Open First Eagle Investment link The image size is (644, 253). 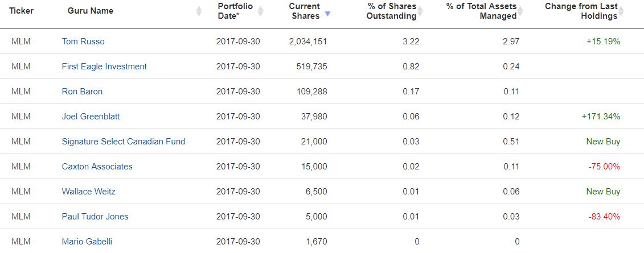(104, 67)
